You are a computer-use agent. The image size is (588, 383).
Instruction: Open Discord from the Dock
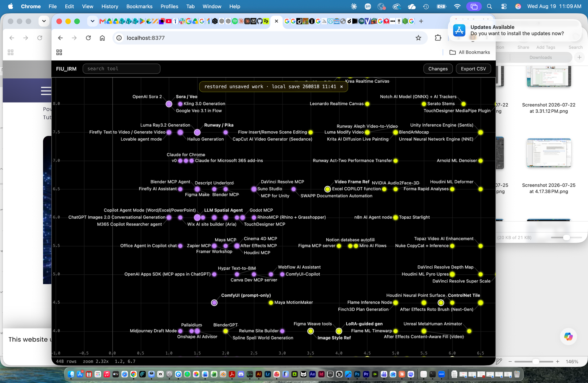coord(241,374)
